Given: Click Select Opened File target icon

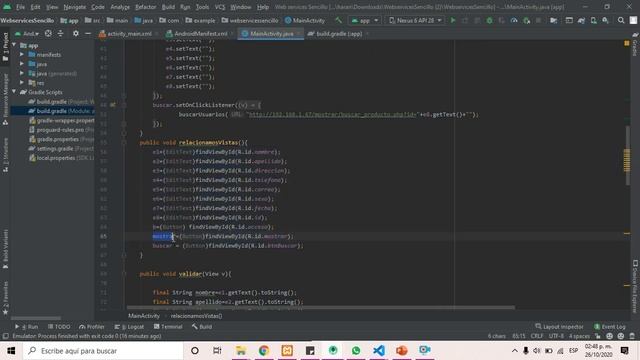Looking at the screenshot, I should click(x=48, y=33).
